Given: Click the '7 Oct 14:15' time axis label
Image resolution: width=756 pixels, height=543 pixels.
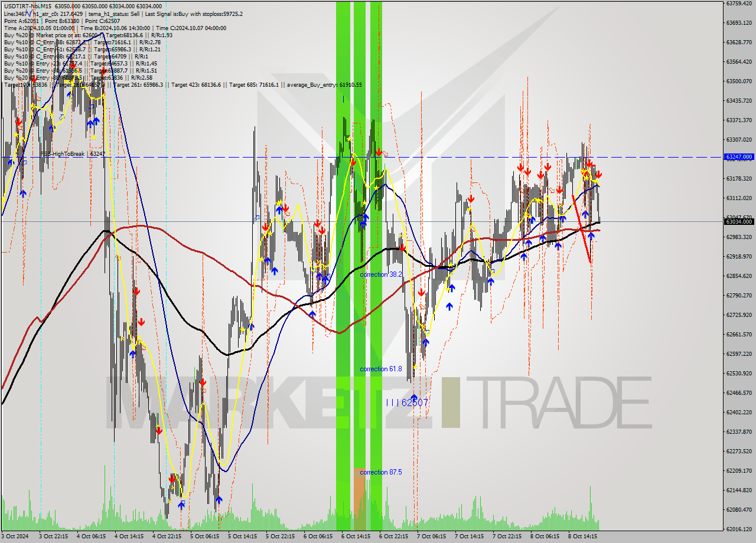Looking at the screenshot, I should pos(470,537).
